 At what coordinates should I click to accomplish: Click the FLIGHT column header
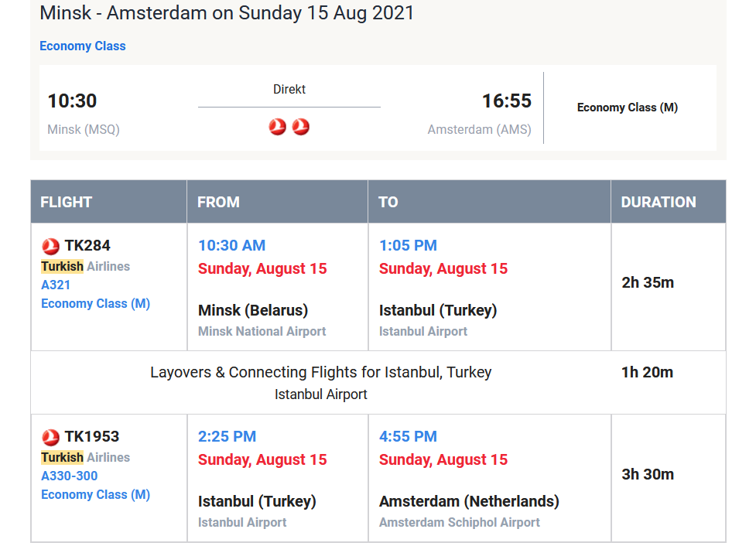click(109, 202)
